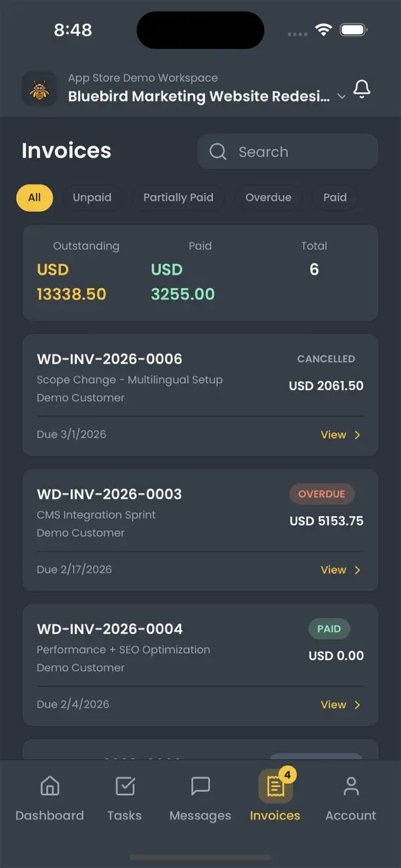Screen dimensions: 401x868
Task: Tap the magnifier icon in the search bar
Action: [x=217, y=152]
